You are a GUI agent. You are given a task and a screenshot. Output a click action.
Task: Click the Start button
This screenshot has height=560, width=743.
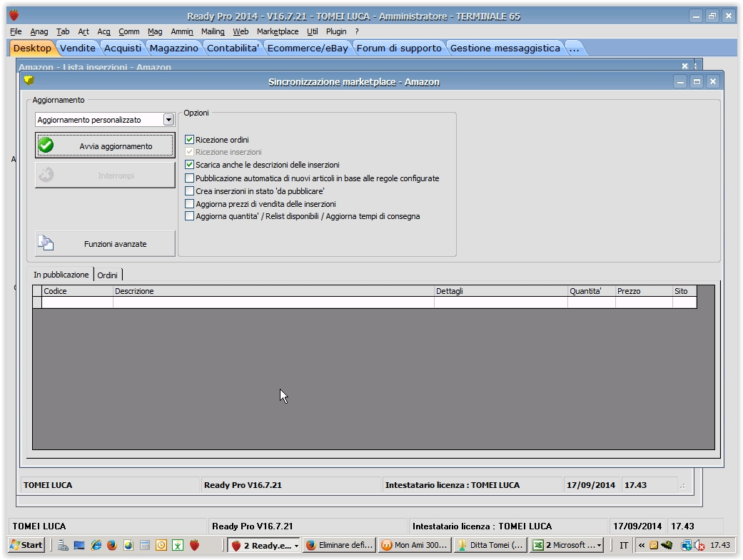pyautogui.click(x=26, y=545)
